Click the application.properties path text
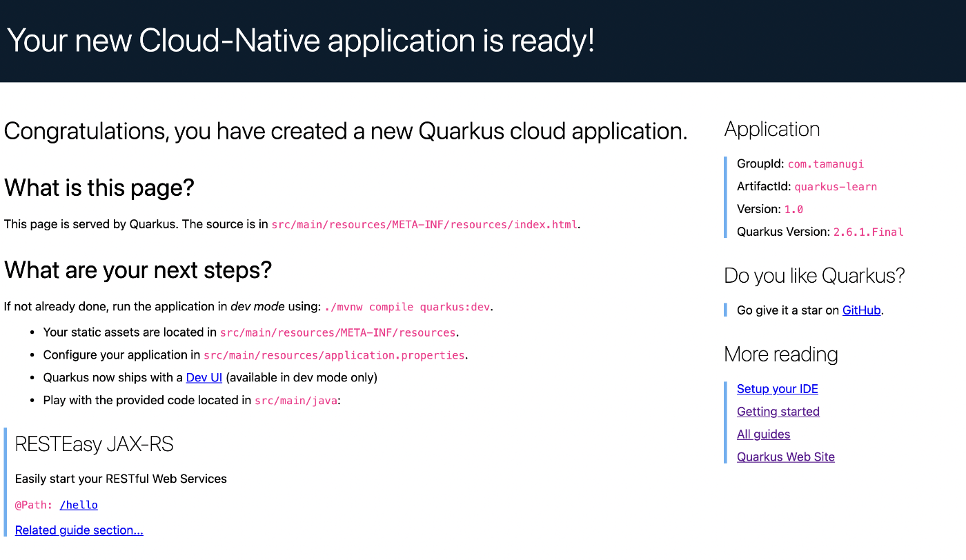The width and height of the screenshot is (966, 560). click(x=335, y=355)
